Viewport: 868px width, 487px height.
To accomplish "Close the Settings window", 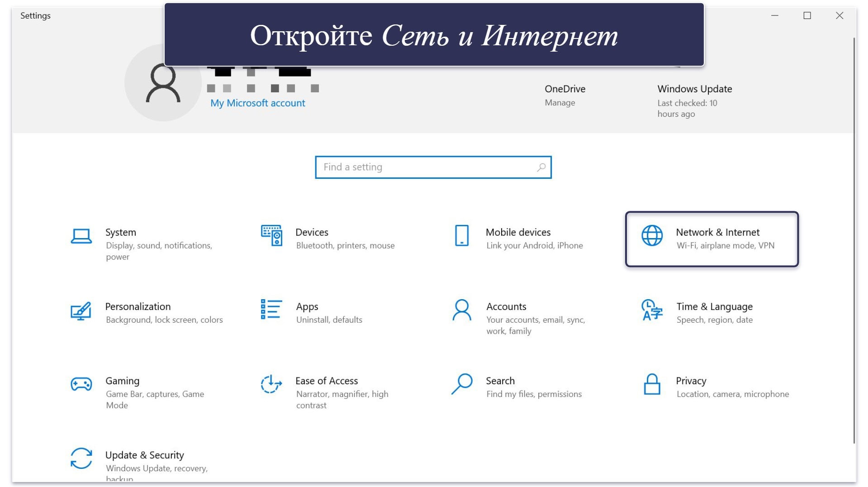I will (840, 15).
